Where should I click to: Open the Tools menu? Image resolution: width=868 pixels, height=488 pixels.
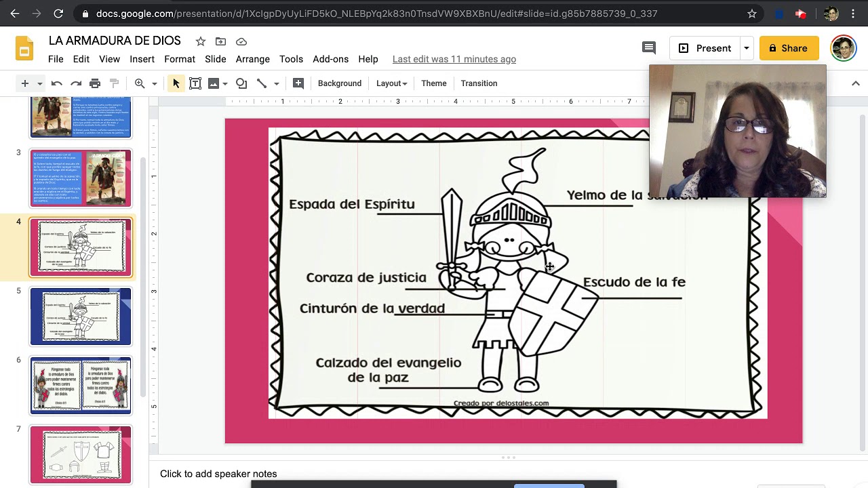coord(291,59)
